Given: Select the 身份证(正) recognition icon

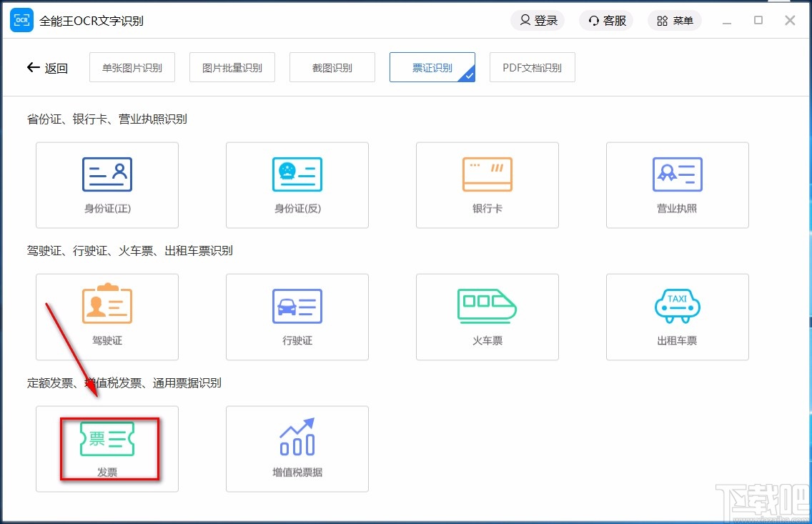Looking at the screenshot, I should [x=107, y=184].
